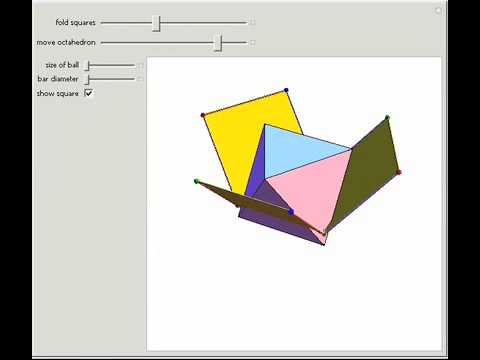The image size is (480, 360).
Task: Click the fold squares slider handle
Action: [x=156, y=23]
